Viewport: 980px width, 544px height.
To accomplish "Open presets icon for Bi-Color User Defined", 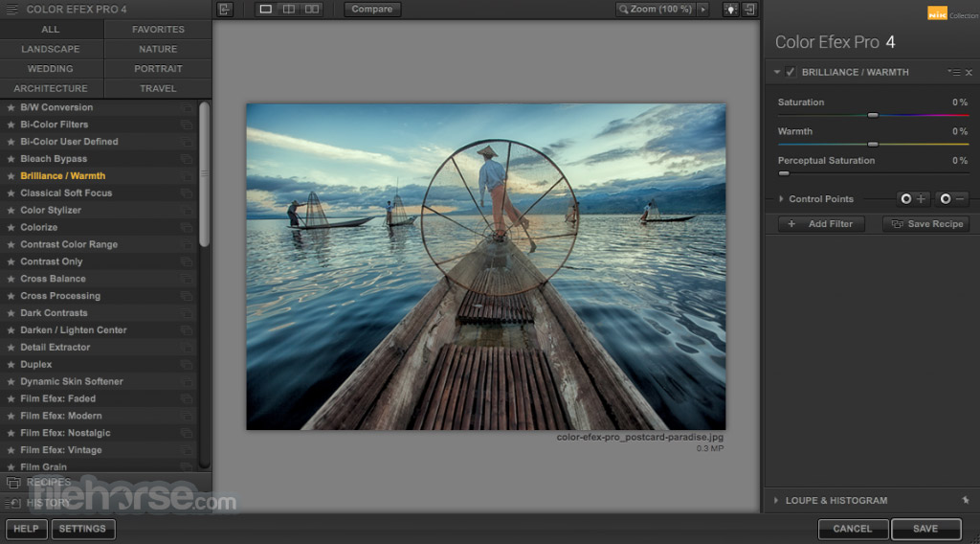I will [187, 142].
